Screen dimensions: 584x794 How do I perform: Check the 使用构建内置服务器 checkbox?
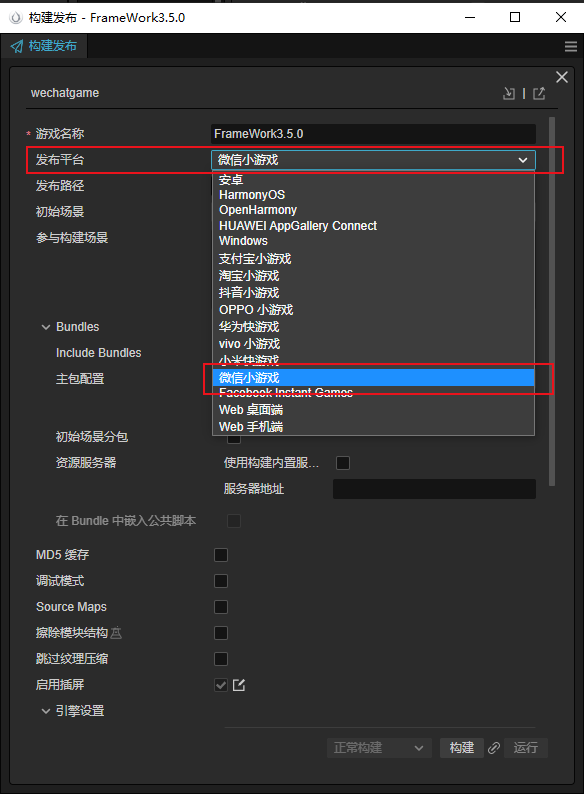[x=343, y=463]
